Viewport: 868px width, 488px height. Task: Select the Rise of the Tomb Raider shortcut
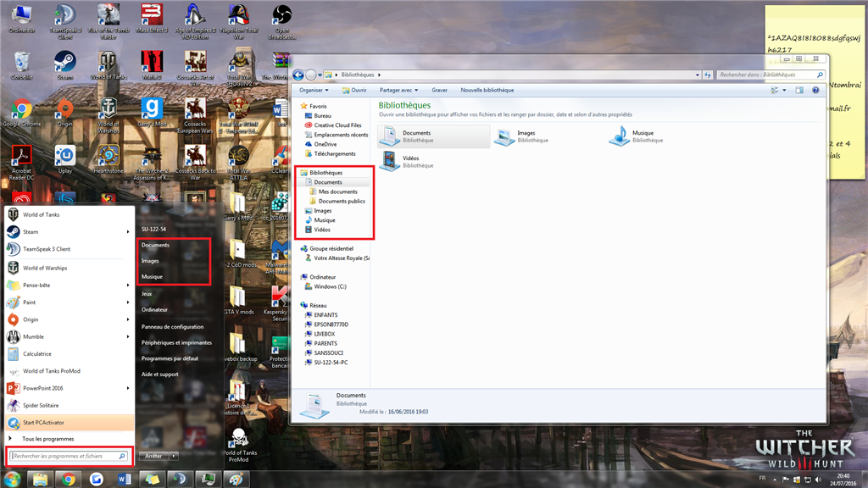pyautogui.click(x=108, y=21)
